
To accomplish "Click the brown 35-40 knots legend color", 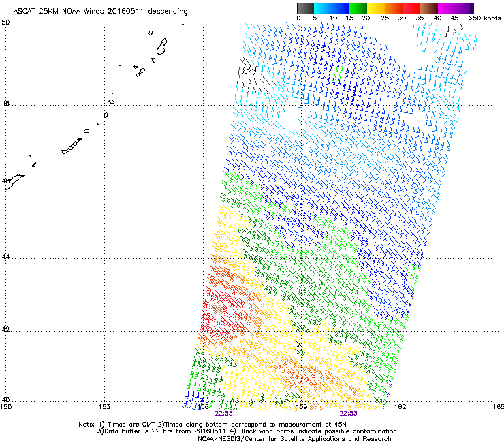I will point(429,8).
